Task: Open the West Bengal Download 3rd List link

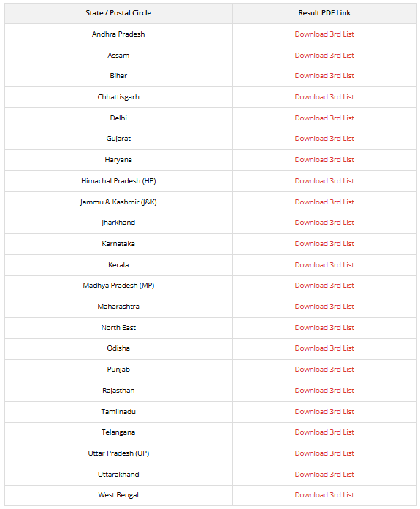Action: [324, 494]
